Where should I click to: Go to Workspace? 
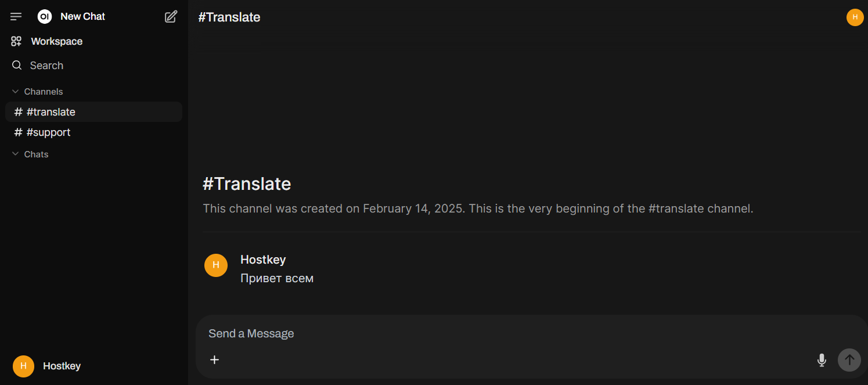coord(57,41)
